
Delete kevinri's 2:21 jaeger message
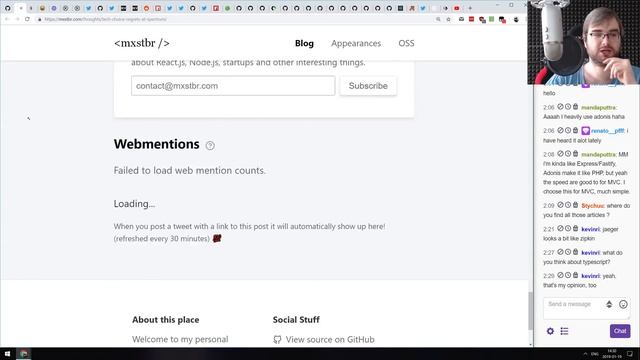pyautogui.click(x=575, y=229)
